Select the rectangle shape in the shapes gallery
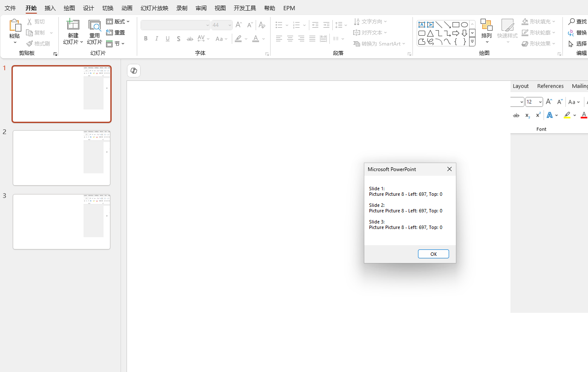 (455, 25)
